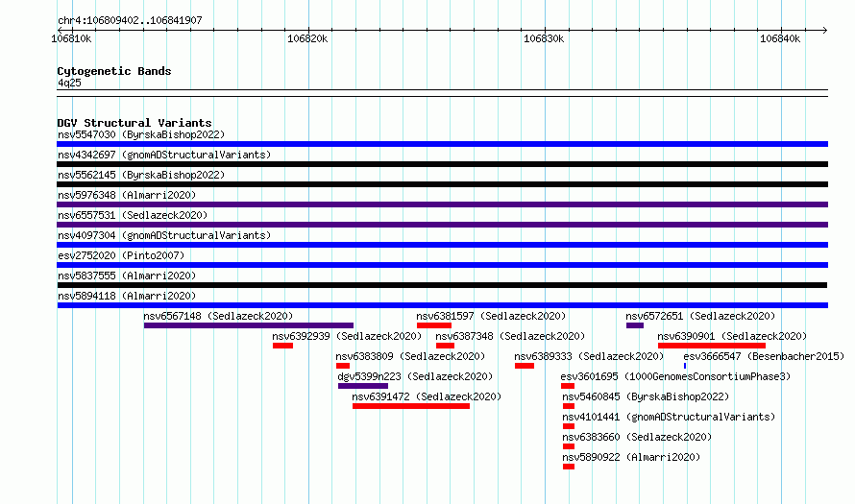Select the purple bar beneath nsv5976348
This screenshot has height=504, width=855.
pyautogui.click(x=443, y=204)
